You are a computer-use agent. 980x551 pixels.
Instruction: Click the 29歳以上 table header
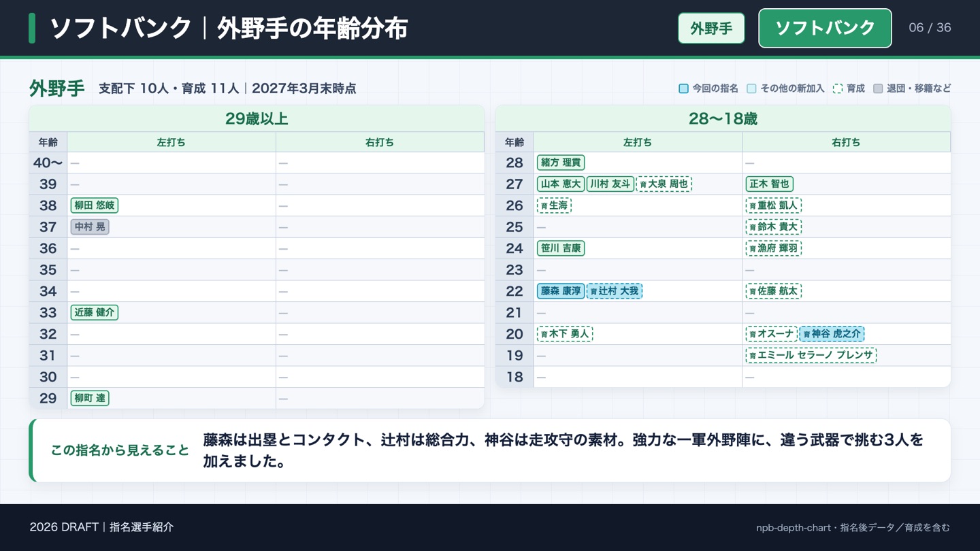pyautogui.click(x=257, y=119)
